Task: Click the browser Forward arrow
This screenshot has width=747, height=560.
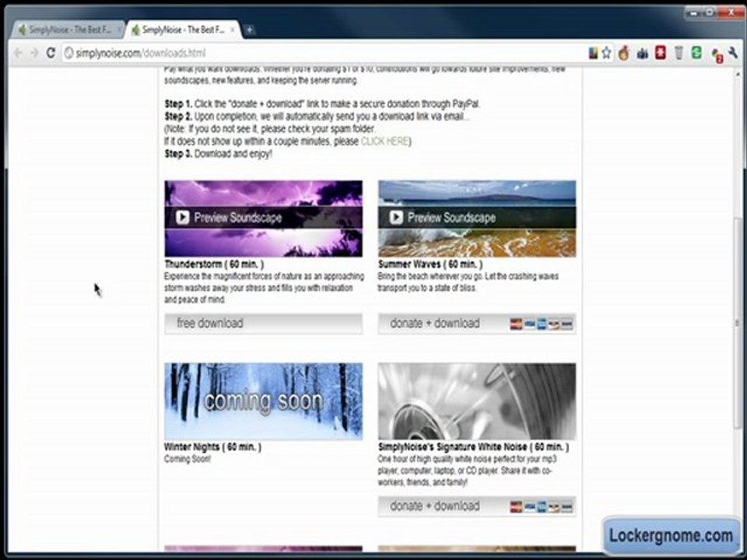Action: pos(34,53)
